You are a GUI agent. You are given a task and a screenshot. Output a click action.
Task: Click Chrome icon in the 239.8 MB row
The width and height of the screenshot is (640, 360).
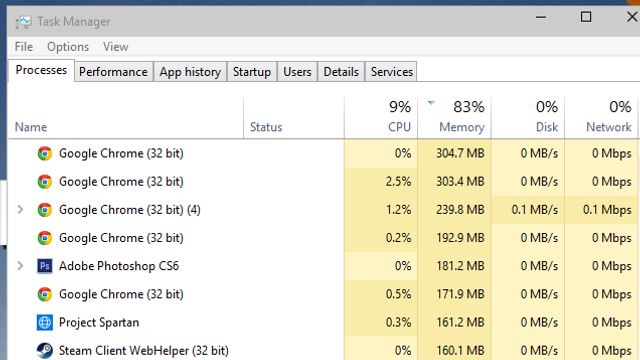44,210
